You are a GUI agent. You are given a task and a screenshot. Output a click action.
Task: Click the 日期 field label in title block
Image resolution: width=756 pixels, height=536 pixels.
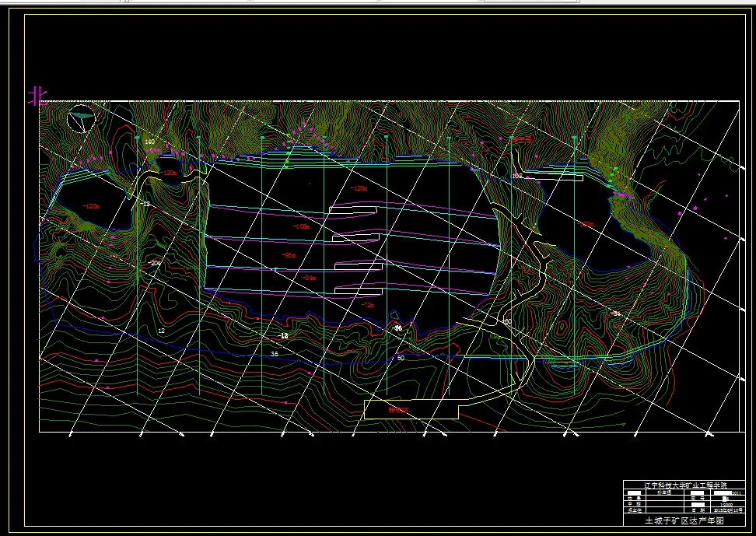pyautogui.click(x=698, y=510)
